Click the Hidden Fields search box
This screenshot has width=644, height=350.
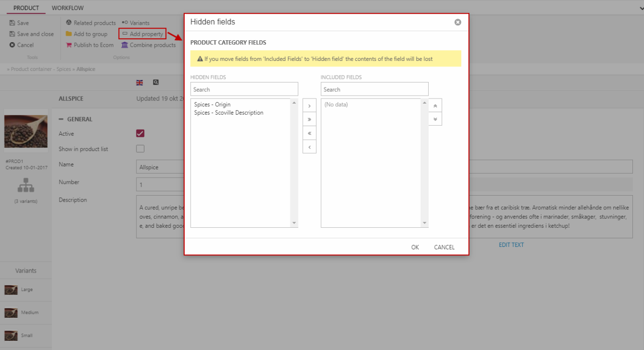244,90
